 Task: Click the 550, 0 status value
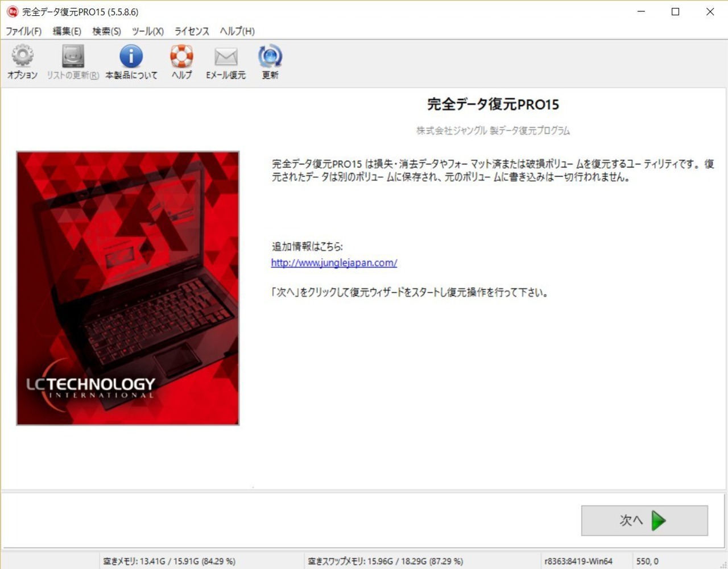coord(647,561)
